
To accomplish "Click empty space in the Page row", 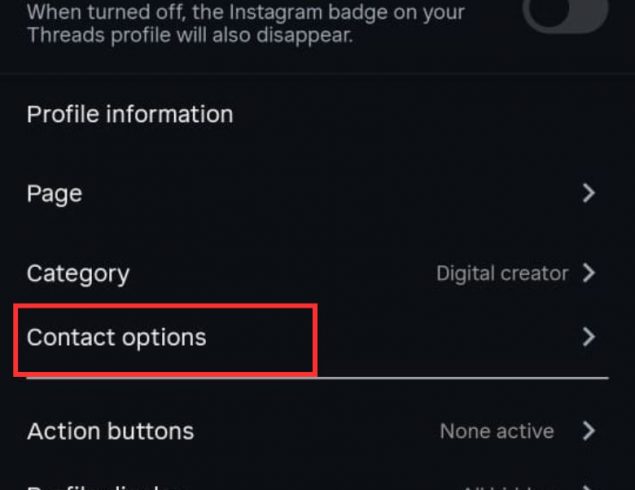I will (320, 193).
